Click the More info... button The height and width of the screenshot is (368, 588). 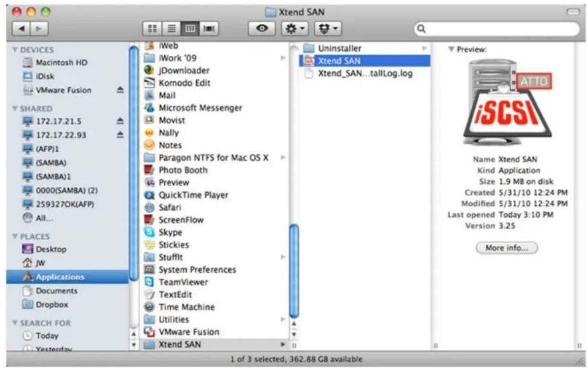pyautogui.click(x=506, y=248)
